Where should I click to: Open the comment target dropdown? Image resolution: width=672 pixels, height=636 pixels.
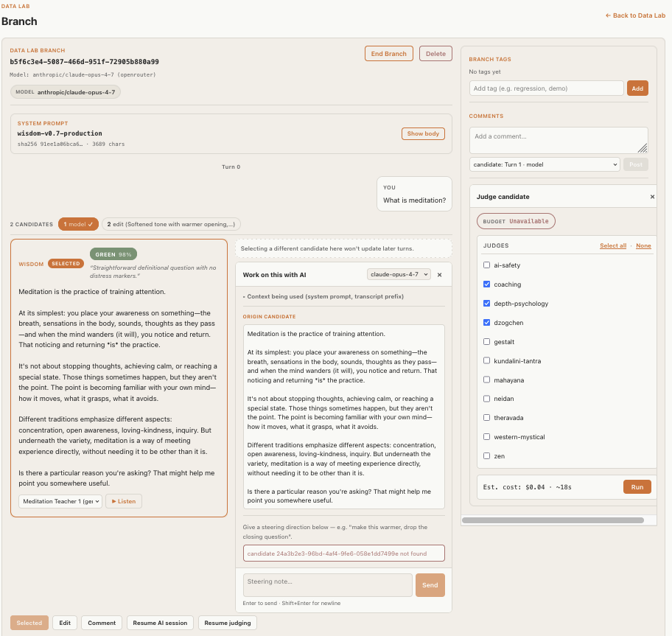(x=545, y=164)
